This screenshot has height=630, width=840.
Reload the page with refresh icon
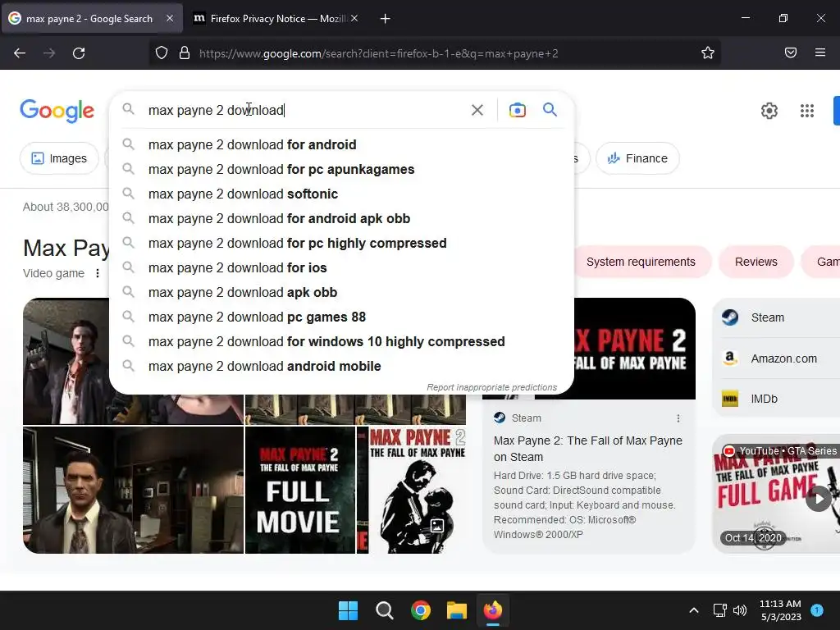pos(79,53)
